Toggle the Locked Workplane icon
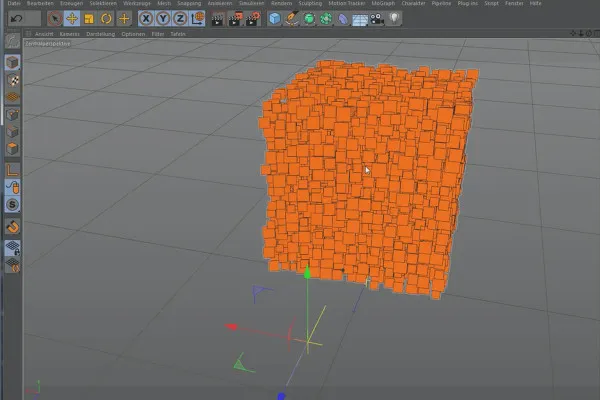This screenshot has width=600, height=400. tap(13, 248)
